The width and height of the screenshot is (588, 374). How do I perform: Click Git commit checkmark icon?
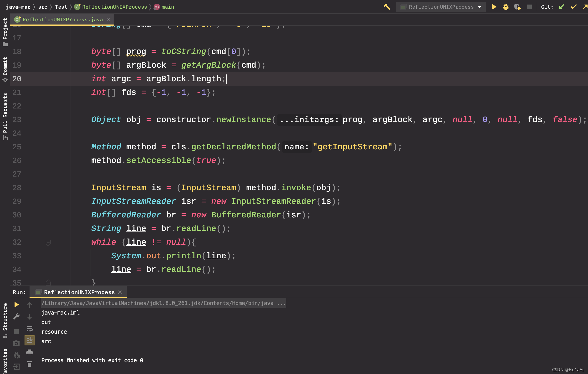573,7
